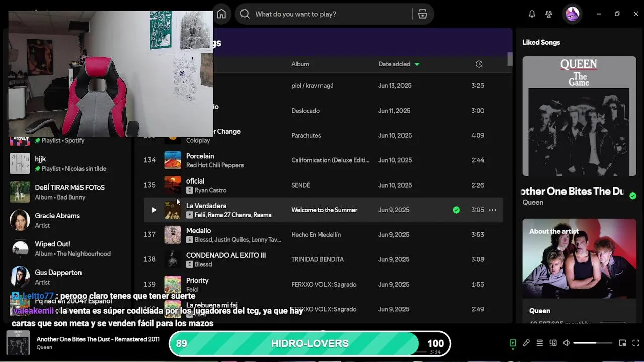Image resolution: width=644 pixels, height=362 pixels.
Task: Sort by Date added column
Action: [x=399, y=64]
